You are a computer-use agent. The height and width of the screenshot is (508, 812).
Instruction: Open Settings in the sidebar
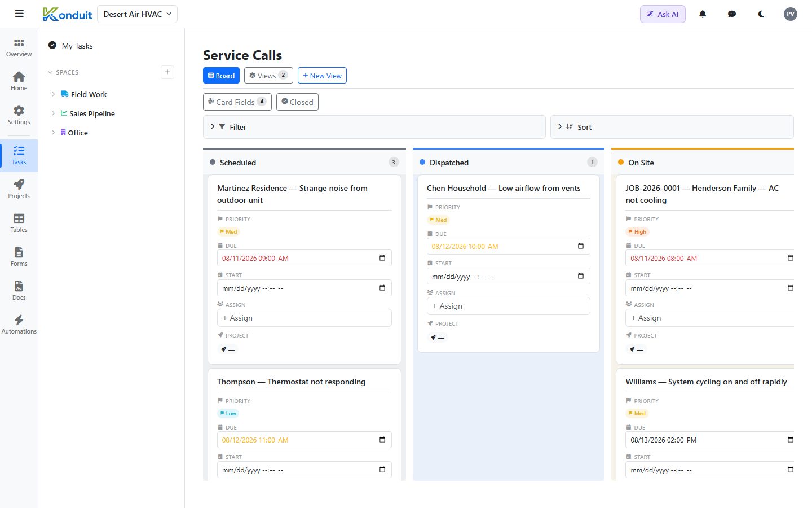coord(19,115)
